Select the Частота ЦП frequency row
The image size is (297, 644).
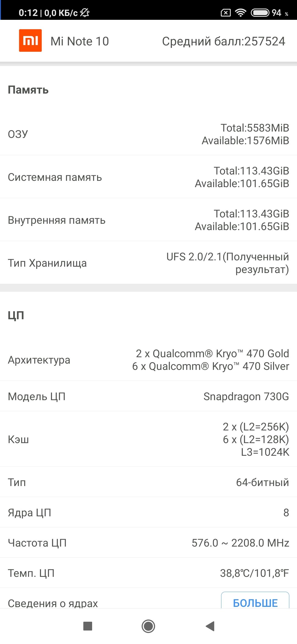(x=148, y=543)
